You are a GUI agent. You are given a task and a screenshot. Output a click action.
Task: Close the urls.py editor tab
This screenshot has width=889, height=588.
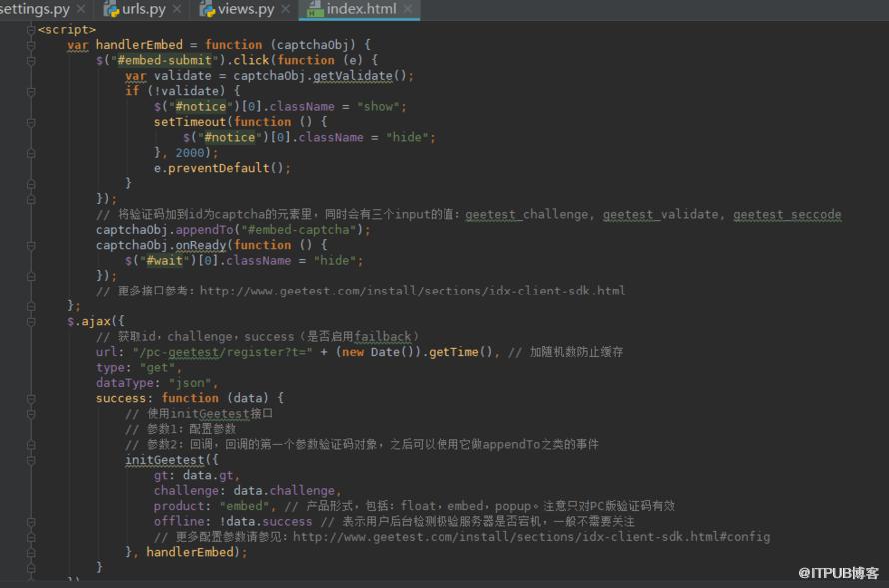click(x=177, y=9)
